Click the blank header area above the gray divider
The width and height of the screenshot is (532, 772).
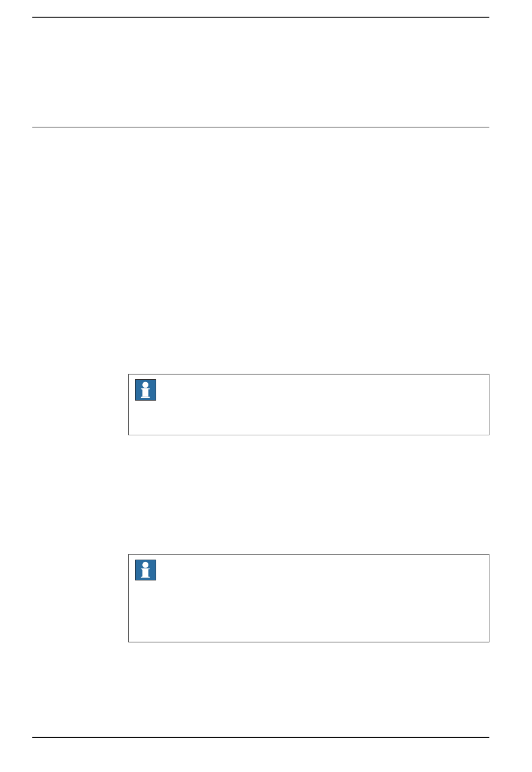pos(260,72)
